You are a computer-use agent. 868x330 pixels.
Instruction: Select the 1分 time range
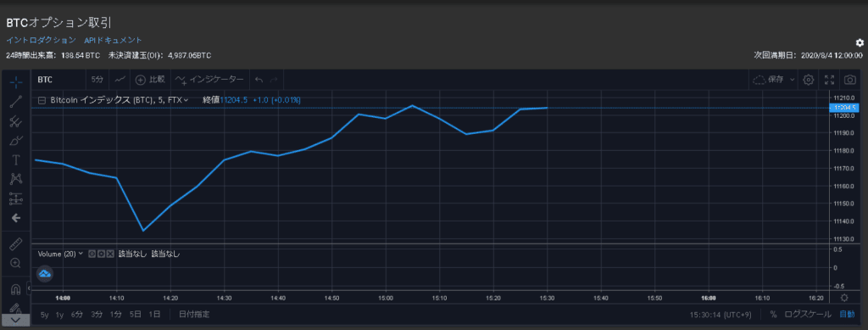pyautogui.click(x=115, y=315)
